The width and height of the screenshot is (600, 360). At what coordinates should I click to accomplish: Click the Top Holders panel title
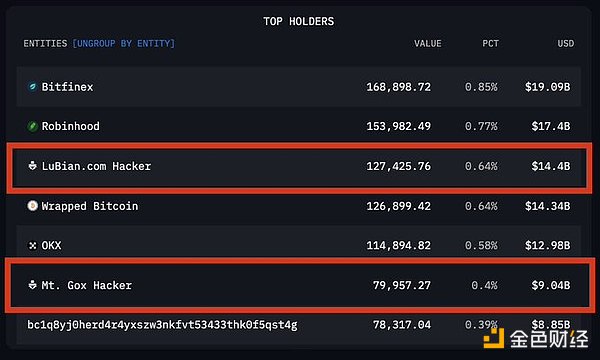(298, 21)
